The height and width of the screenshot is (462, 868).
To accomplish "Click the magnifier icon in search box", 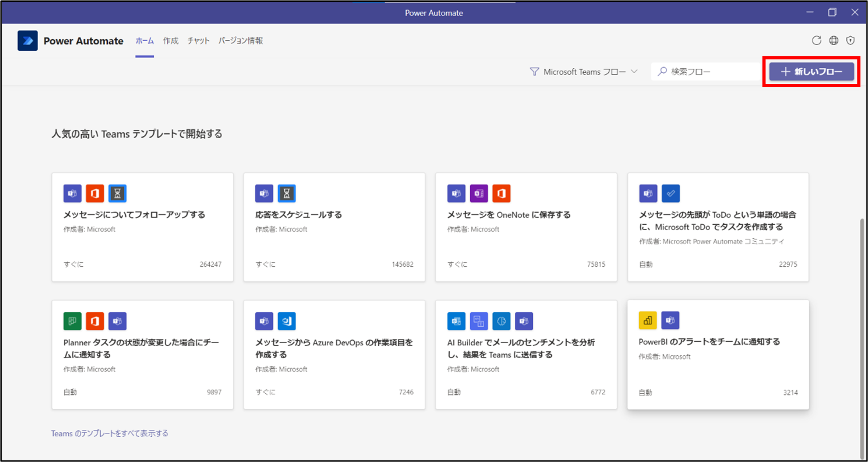I will point(662,71).
